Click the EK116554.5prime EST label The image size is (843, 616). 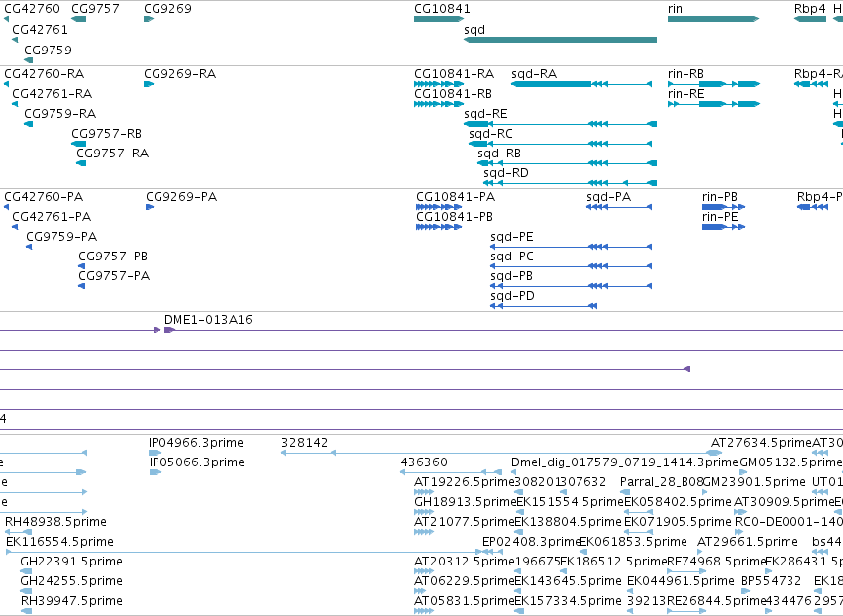(59, 542)
